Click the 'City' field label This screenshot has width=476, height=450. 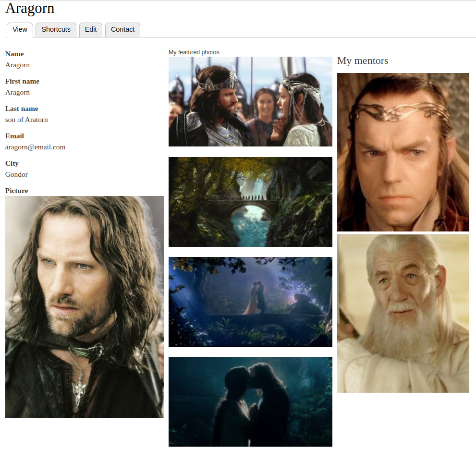pos(12,164)
